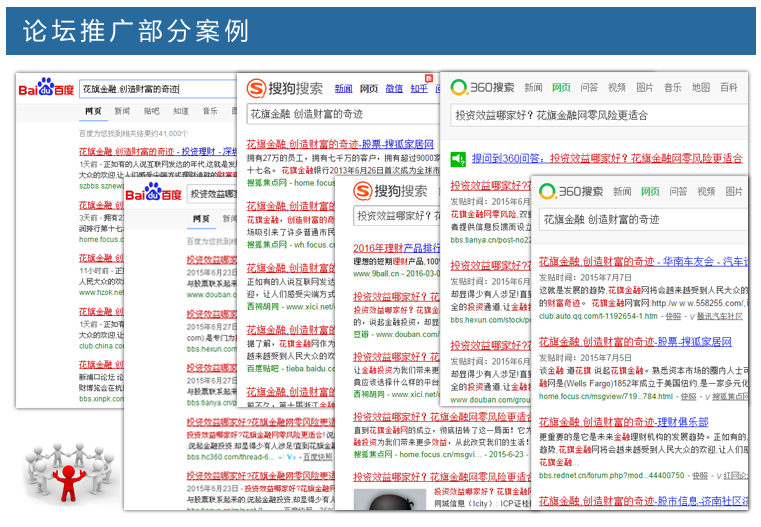The height and width of the screenshot is (527, 761).
Task: Select 视频 in the upper 360搜索 window
Action: (617, 87)
